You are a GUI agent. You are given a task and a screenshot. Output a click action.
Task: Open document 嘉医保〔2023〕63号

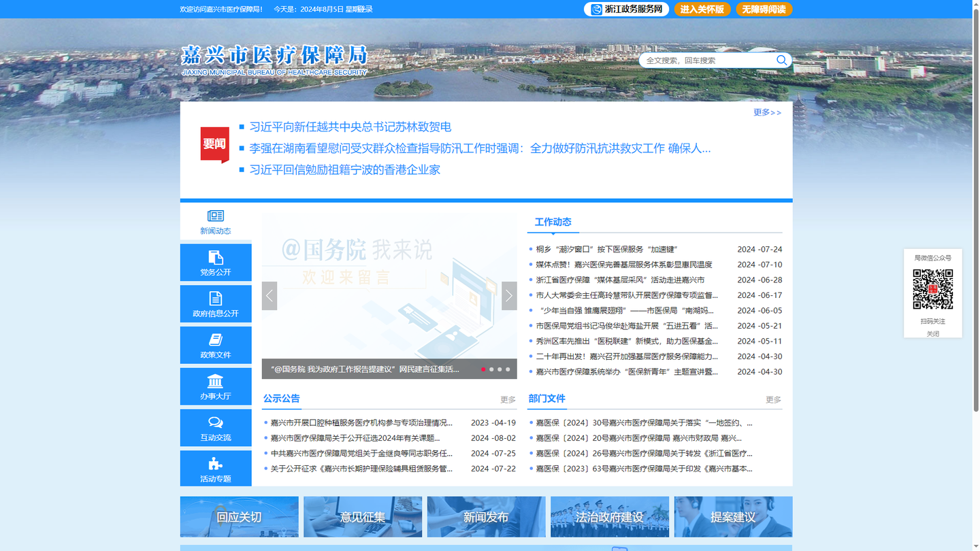pos(644,469)
